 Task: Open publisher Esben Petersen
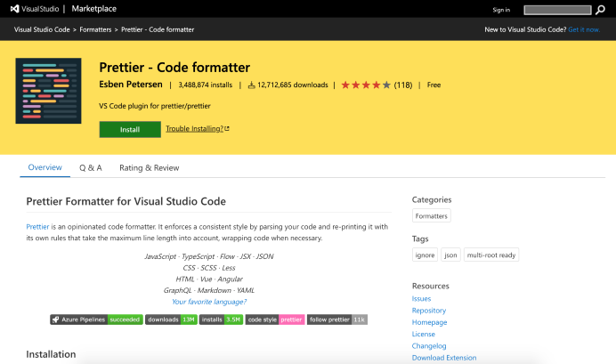click(131, 85)
